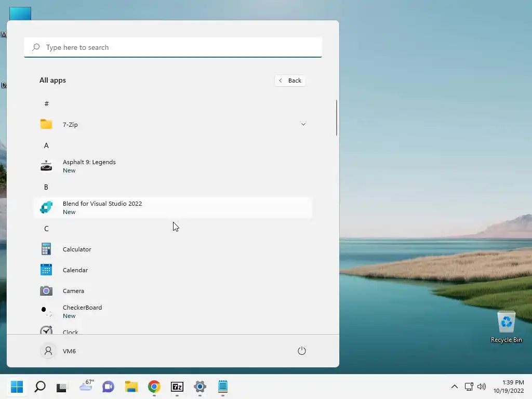The width and height of the screenshot is (532, 399).
Task: Click the 'Type here to search' field
Action: pyautogui.click(x=173, y=47)
